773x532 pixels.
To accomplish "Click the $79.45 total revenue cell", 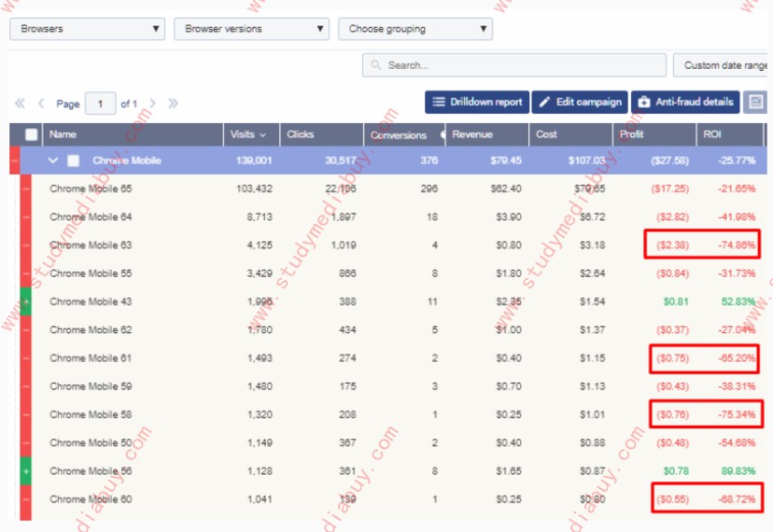I will tap(506, 161).
